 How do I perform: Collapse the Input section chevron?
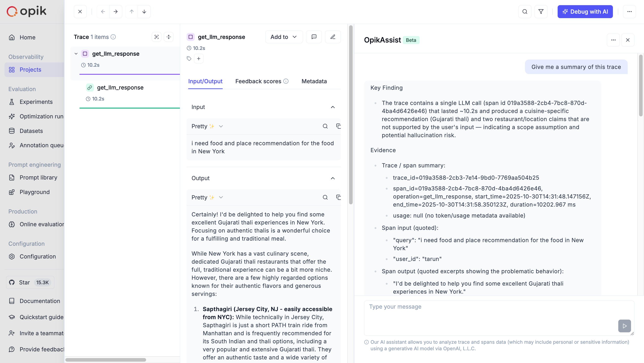[333, 107]
